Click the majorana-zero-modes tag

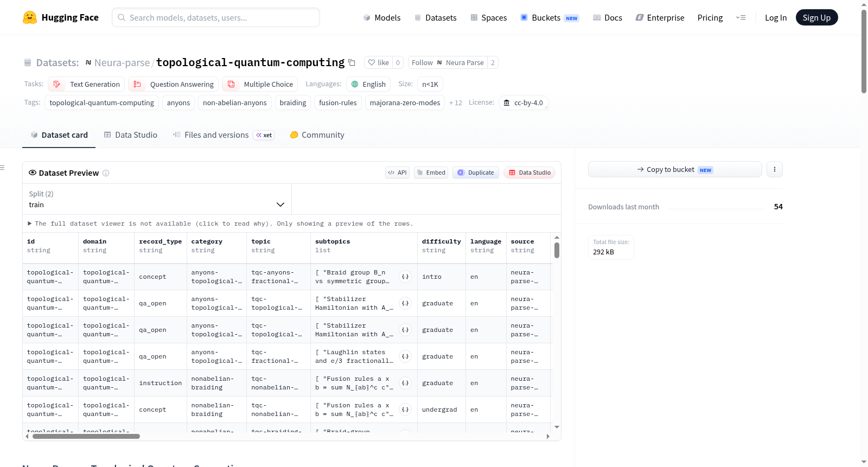(405, 103)
